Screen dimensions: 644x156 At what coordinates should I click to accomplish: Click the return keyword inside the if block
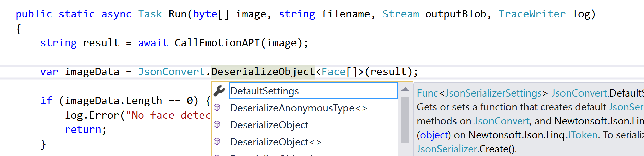(83, 129)
